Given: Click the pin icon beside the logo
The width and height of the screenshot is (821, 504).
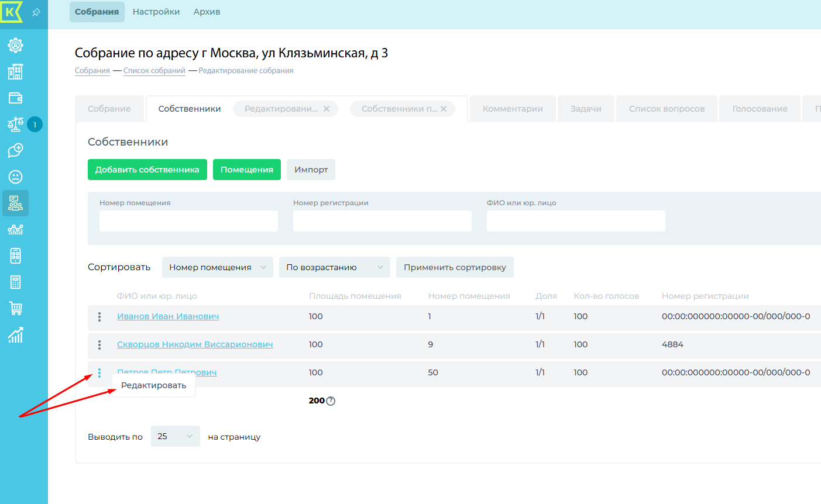Looking at the screenshot, I should click(x=36, y=12).
